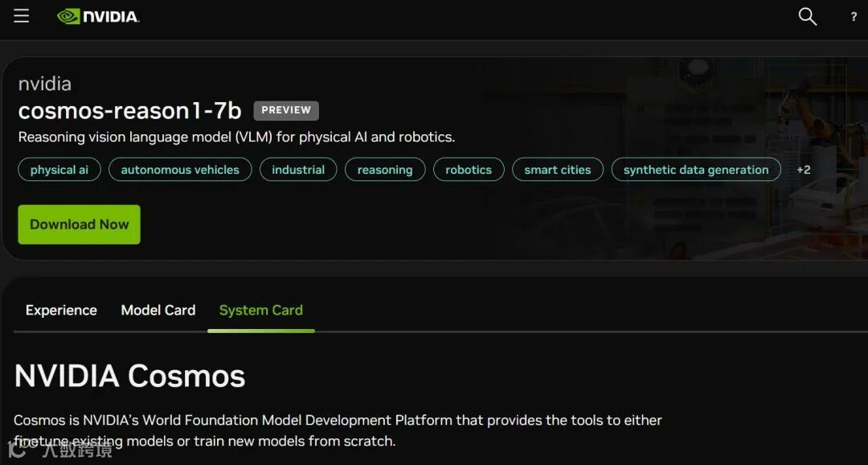Expand the +2 more tags indicator
Image resolution: width=868 pixels, height=465 pixels.
(803, 170)
